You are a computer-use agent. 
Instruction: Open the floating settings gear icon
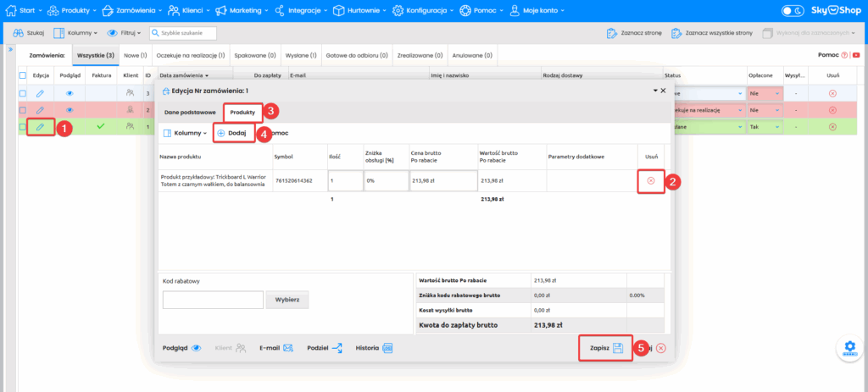coord(849,348)
